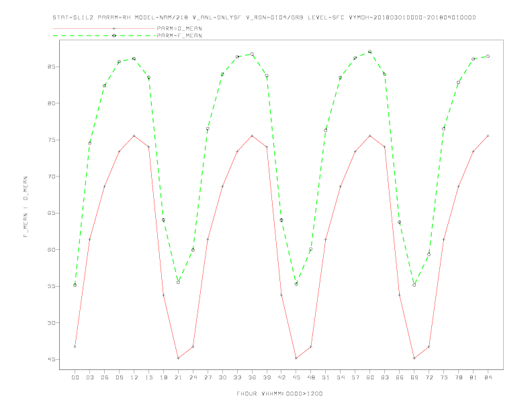The image size is (532, 411).
Task: Click the x-axis tick label 57
Action: 355,377
